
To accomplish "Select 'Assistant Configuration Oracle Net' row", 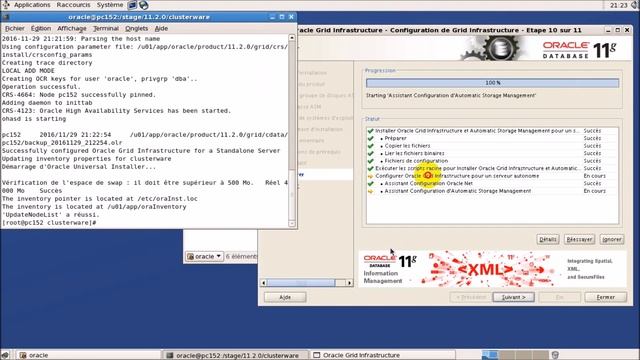I will pyautogui.click(x=492, y=183).
